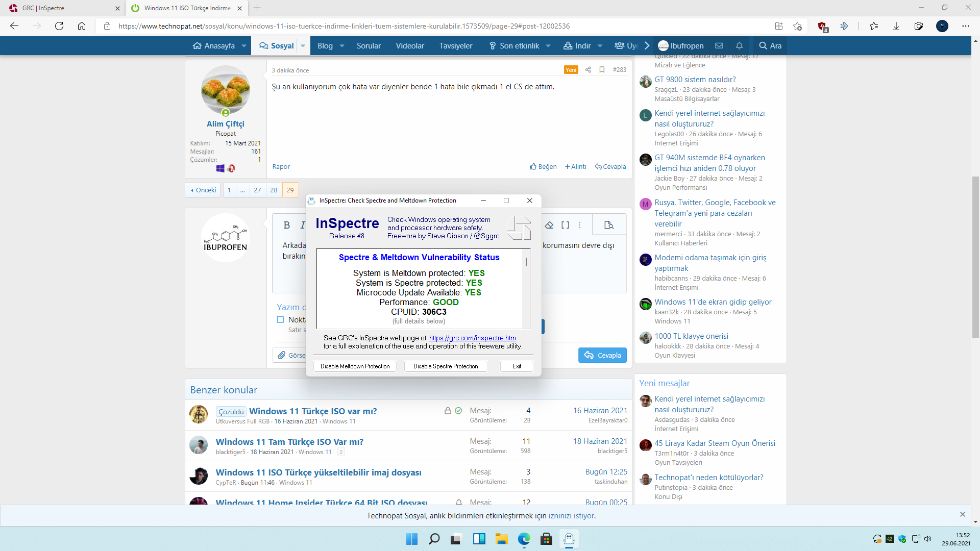Expand the Sosyal dropdown arrow
Screen dimensions: 980x551
coord(303,46)
